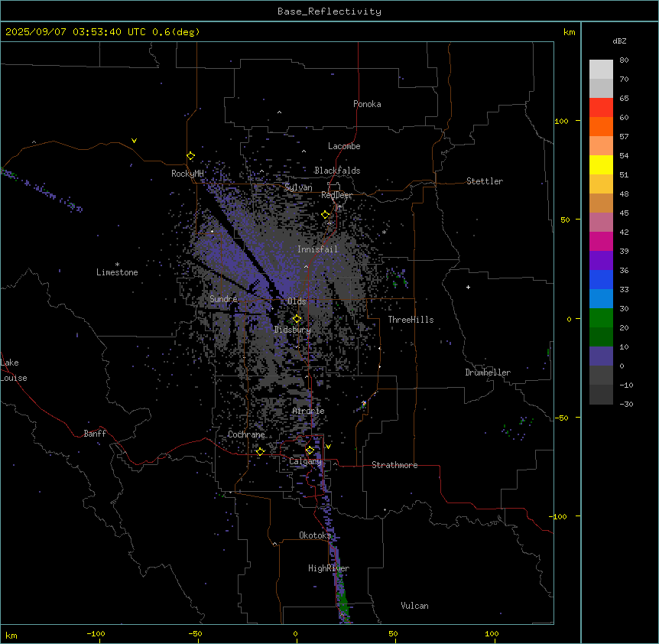Select the yellow diamond marker below Cochrane
The image size is (659, 644).
(x=260, y=451)
